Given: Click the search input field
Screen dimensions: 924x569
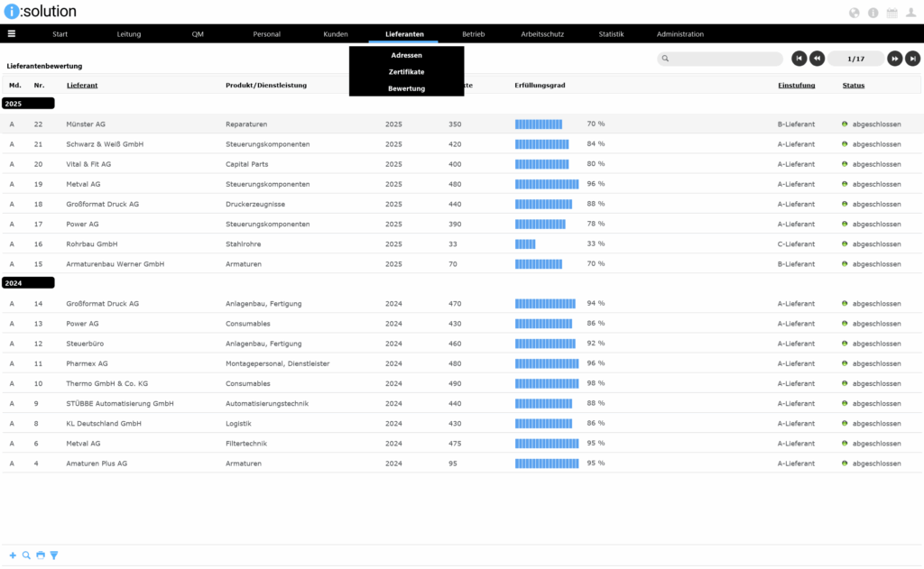Looking at the screenshot, I should point(720,59).
